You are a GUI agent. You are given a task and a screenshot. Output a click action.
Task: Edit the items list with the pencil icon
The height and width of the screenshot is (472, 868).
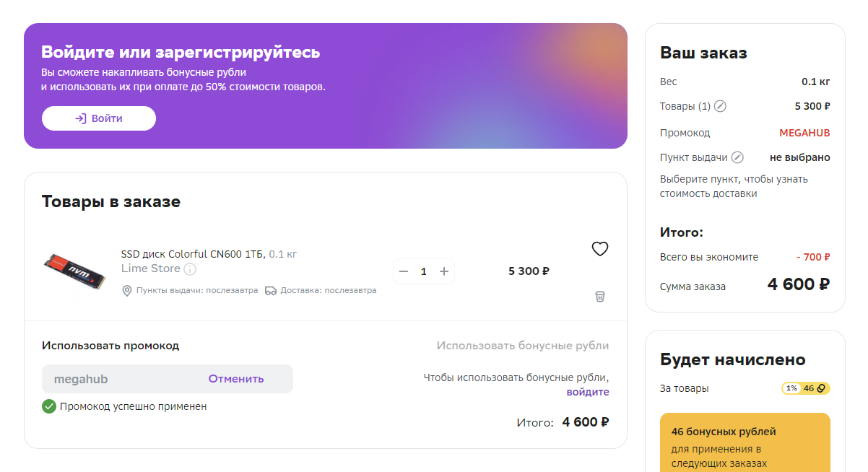coord(720,106)
